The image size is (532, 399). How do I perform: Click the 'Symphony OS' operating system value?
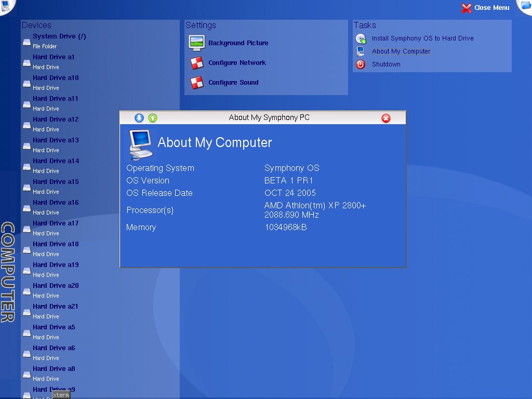coord(292,168)
